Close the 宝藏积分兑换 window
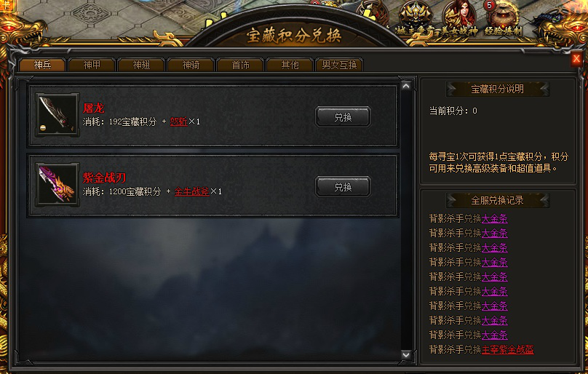The width and height of the screenshot is (588, 374). 576,59
